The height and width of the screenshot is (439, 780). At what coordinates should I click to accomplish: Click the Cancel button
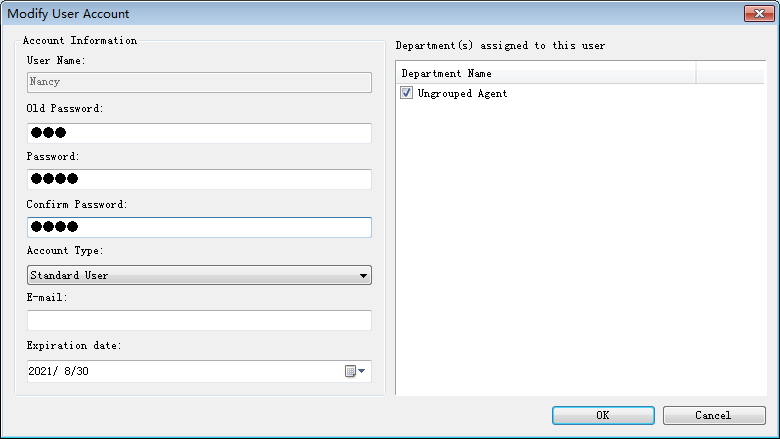click(x=714, y=415)
